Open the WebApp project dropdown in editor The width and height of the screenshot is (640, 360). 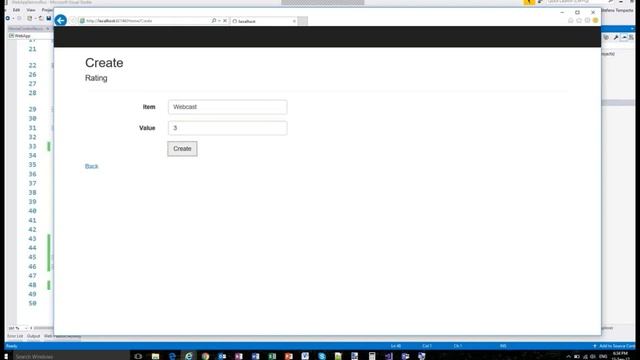pos(30,36)
